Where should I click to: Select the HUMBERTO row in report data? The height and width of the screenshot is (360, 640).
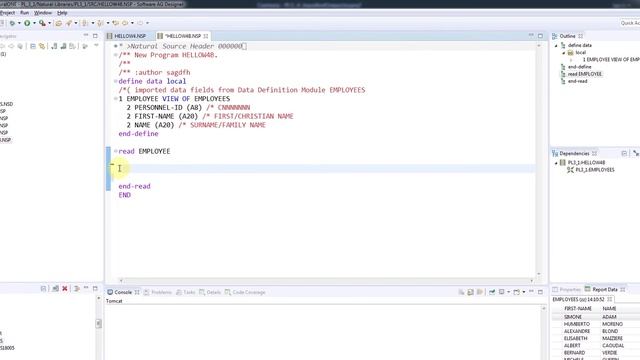[x=596, y=324]
